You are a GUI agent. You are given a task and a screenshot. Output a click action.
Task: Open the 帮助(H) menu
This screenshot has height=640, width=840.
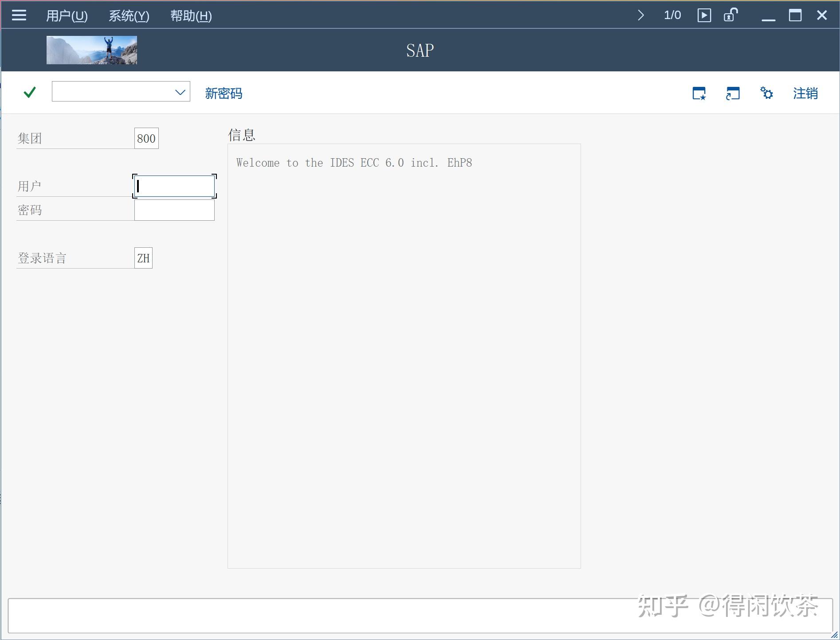[x=190, y=16]
